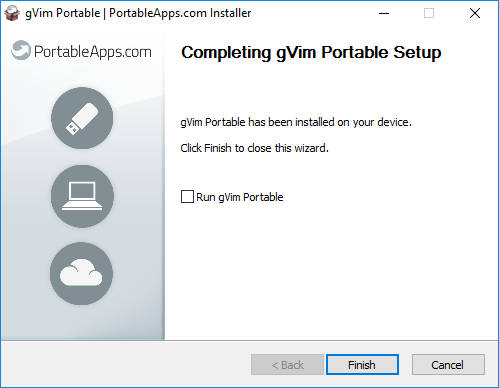Click the grey sidebar banner below the cloud icon
The width and height of the screenshot is (499, 388).
(82, 323)
